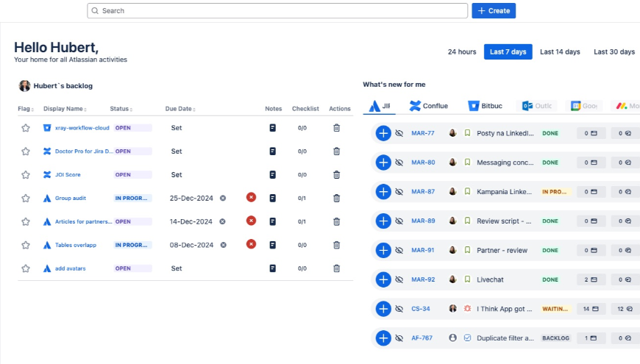Select the Last 14 days filter
This screenshot has width=640, height=364.
560,52
